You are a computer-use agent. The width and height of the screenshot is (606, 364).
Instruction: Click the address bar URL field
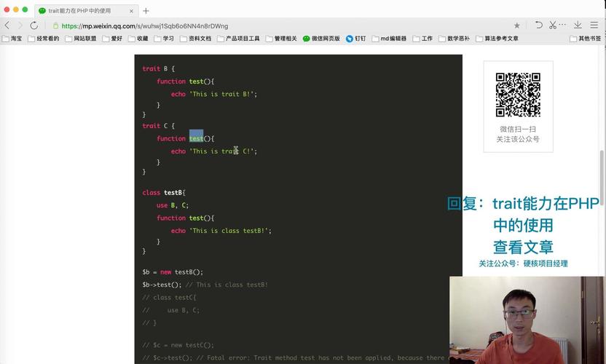click(x=144, y=26)
